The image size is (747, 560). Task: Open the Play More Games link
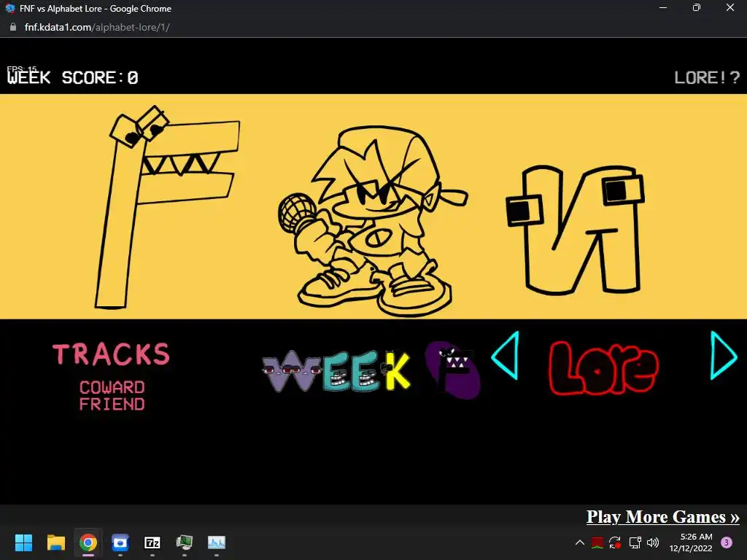pyautogui.click(x=662, y=517)
